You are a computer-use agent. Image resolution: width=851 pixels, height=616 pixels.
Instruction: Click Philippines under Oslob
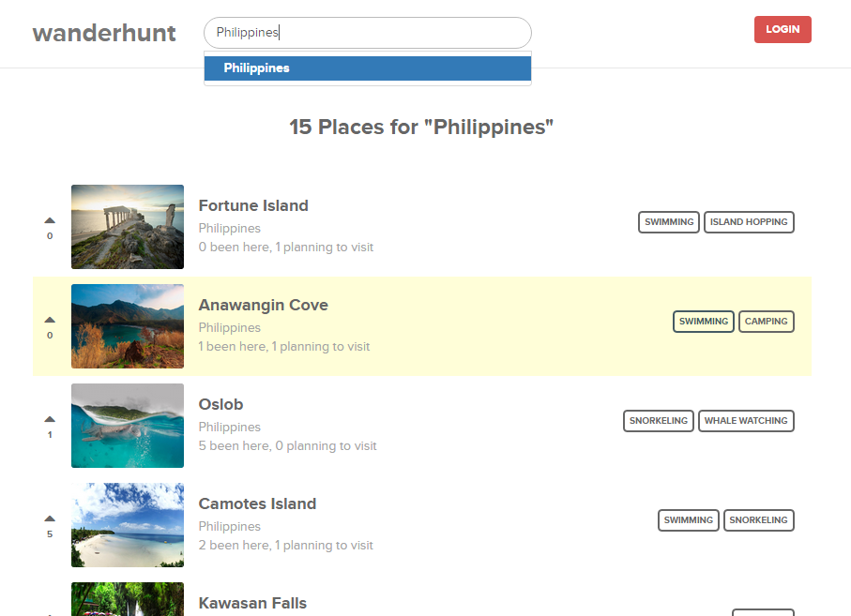[x=230, y=427]
